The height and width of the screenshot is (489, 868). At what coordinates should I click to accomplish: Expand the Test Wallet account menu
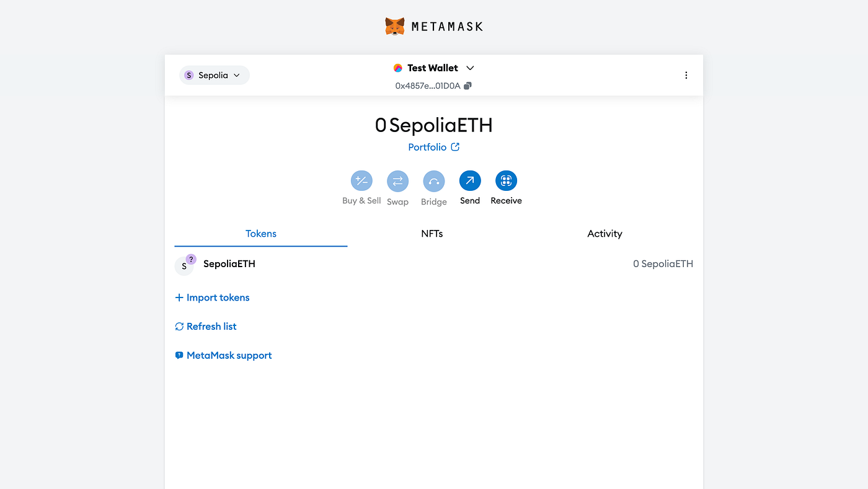[x=433, y=68]
